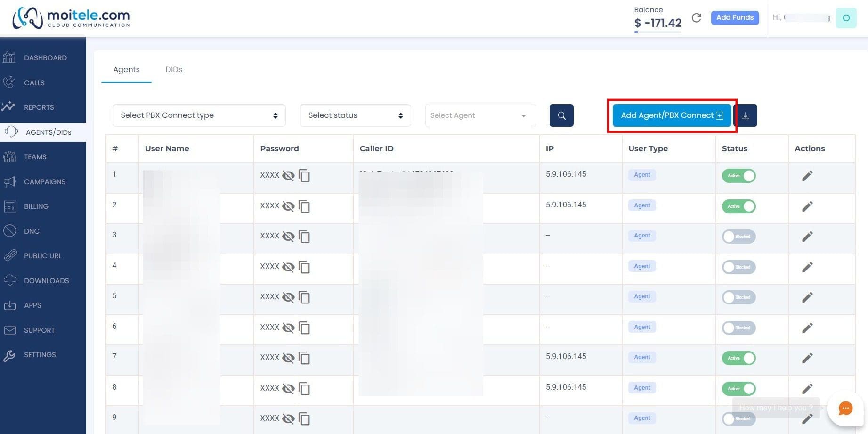Screen dimensions: 868x434
Task: Refresh the balance with circular arrow icon
Action: [697, 18]
